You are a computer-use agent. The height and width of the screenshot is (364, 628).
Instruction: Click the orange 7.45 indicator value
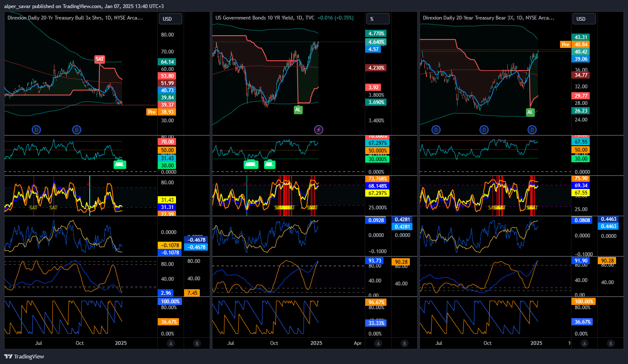coord(193,293)
